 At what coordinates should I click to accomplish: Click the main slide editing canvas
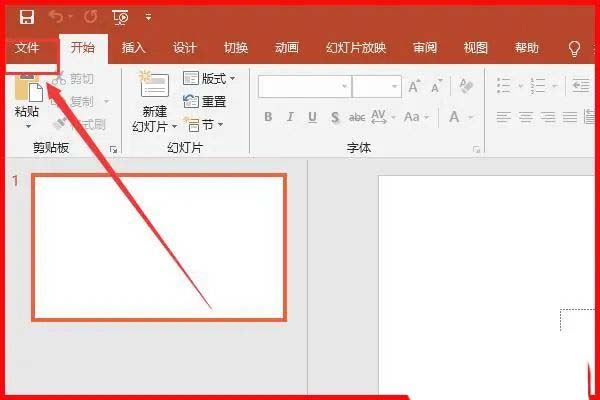(488, 287)
